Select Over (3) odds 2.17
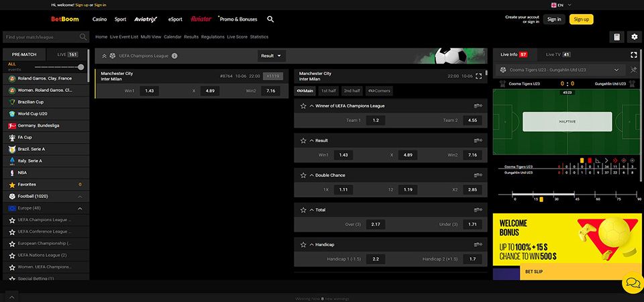Viewport: 644px width, 302px height. pos(376,224)
